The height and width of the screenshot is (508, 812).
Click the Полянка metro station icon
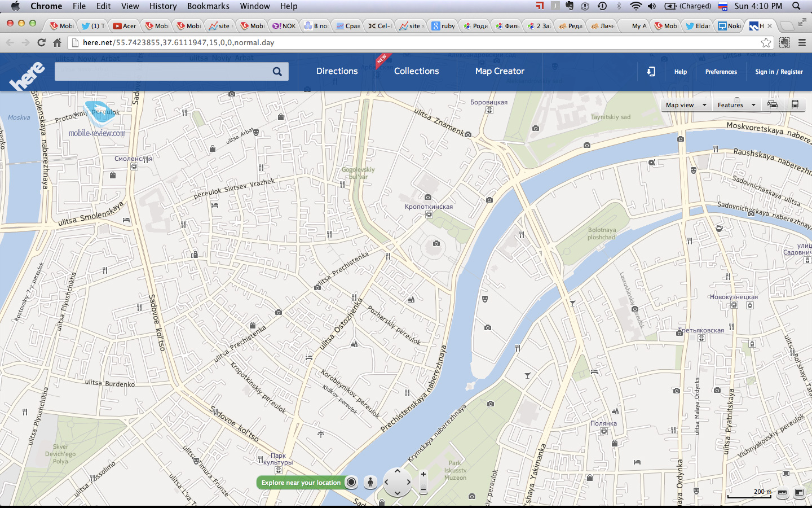604,431
